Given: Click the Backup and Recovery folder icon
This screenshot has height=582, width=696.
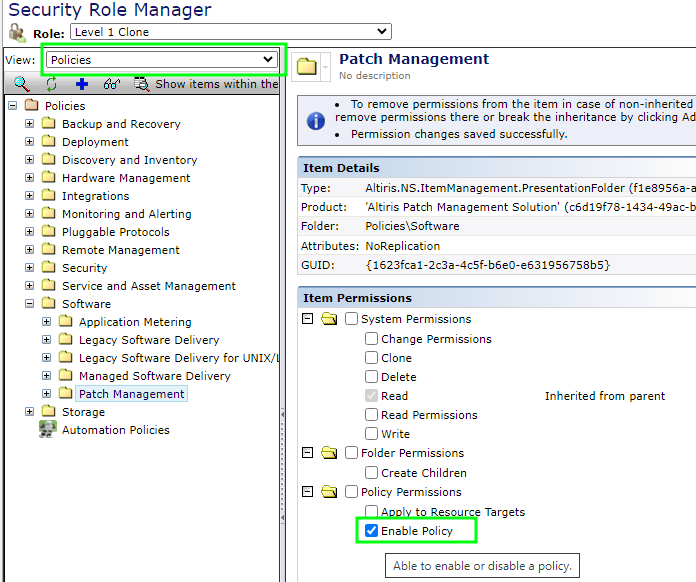Looking at the screenshot, I should click(48, 123).
